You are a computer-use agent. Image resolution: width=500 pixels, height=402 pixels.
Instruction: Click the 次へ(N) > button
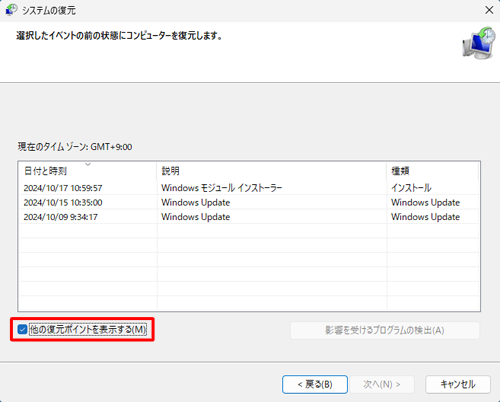pos(382,384)
